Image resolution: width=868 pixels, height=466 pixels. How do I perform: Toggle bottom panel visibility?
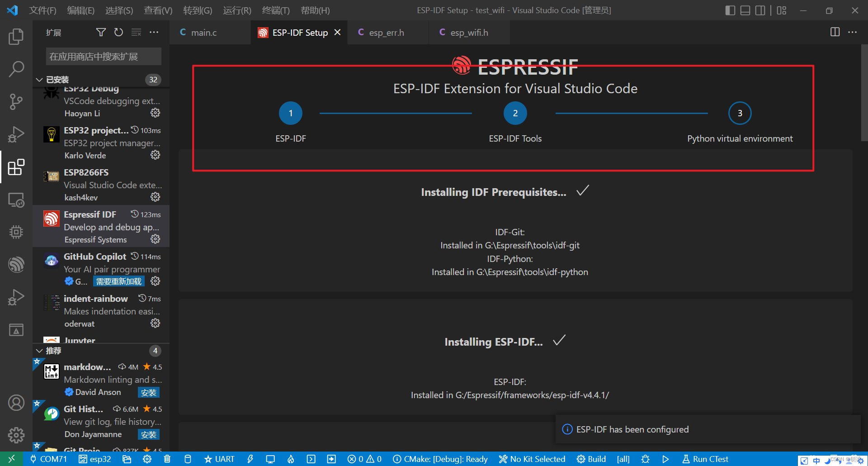click(745, 10)
